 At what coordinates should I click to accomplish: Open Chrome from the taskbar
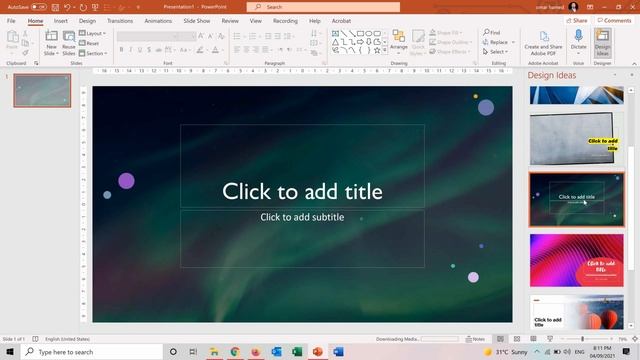pos(235,351)
